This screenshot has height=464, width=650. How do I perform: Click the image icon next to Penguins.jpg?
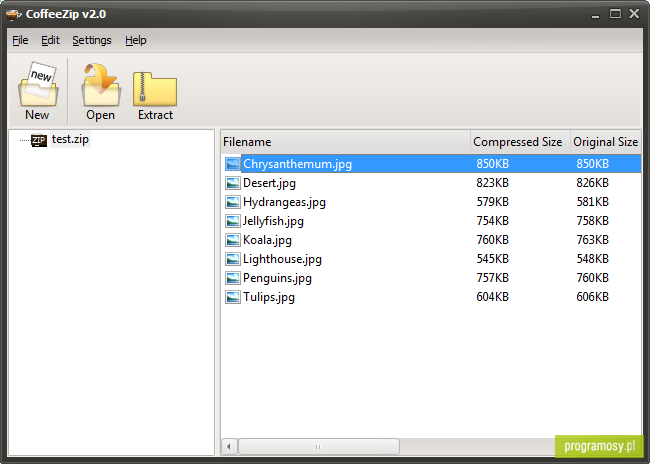pyautogui.click(x=233, y=278)
